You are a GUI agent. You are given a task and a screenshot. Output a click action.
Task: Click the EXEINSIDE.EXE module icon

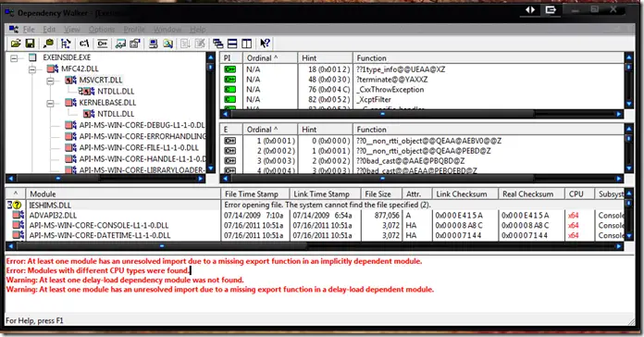click(x=32, y=57)
